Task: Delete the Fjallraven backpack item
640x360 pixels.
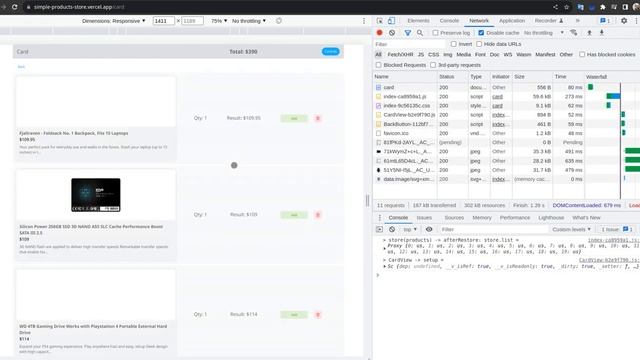Action: click(x=318, y=118)
